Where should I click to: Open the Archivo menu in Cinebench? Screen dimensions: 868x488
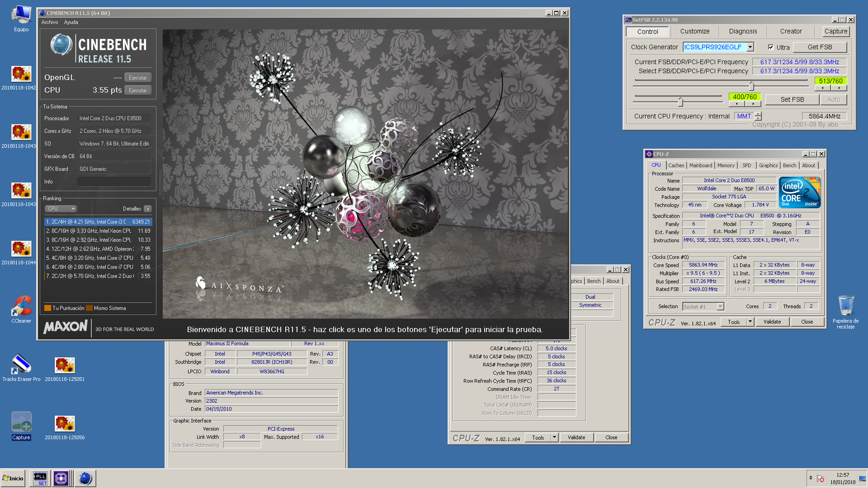tap(50, 22)
